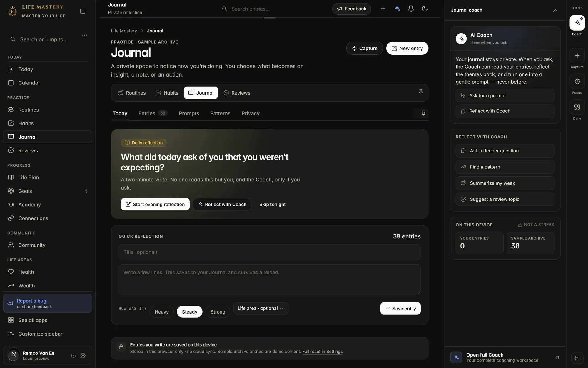588x368 pixels.
Task: Pin the practice tabs bar
Action: (x=421, y=92)
